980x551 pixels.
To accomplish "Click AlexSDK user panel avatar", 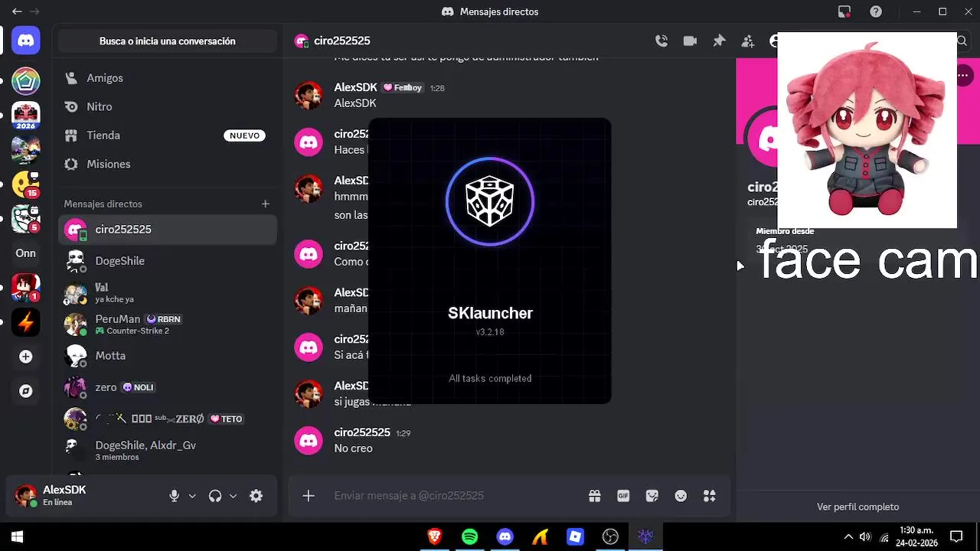I will point(26,496).
